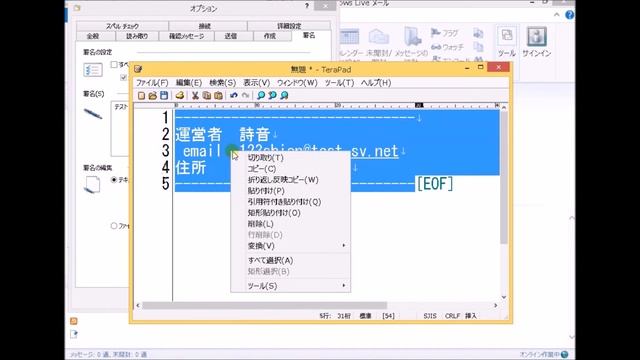This screenshot has width=640, height=360.
Task: Choose 矩形貼り付け(O) in context menu
Action: (x=291, y=213)
